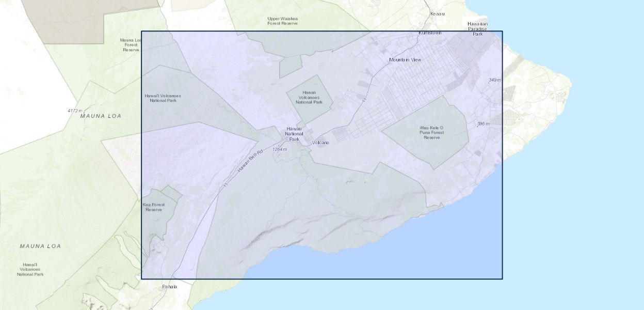Select the Wao Kele O Puna Forest Reserve label
This screenshot has height=310, width=644.
(x=431, y=132)
